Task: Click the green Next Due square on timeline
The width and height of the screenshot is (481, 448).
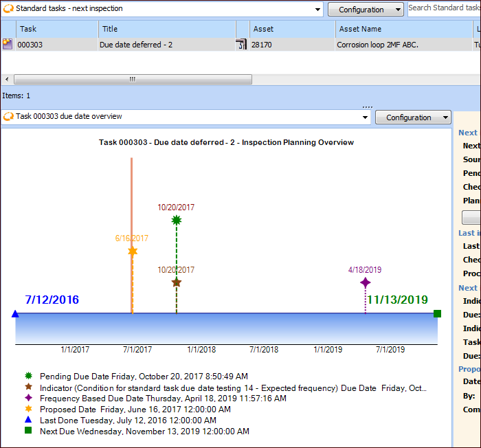Action: [x=437, y=314]
